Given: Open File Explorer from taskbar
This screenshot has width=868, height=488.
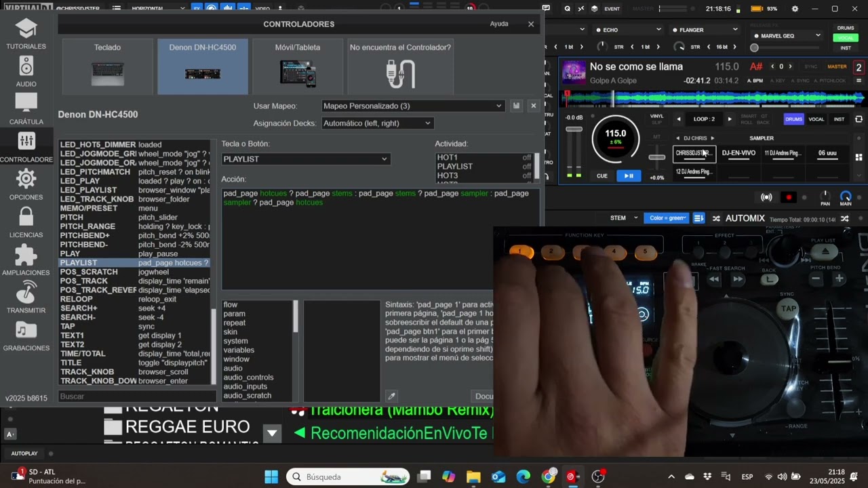Looking at the screenshot, I should tap(473, 476).
